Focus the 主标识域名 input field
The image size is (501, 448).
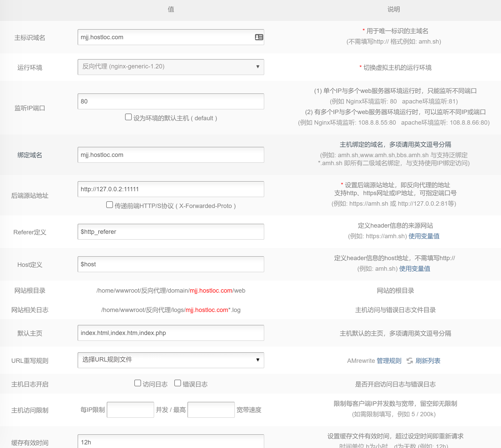171,37
